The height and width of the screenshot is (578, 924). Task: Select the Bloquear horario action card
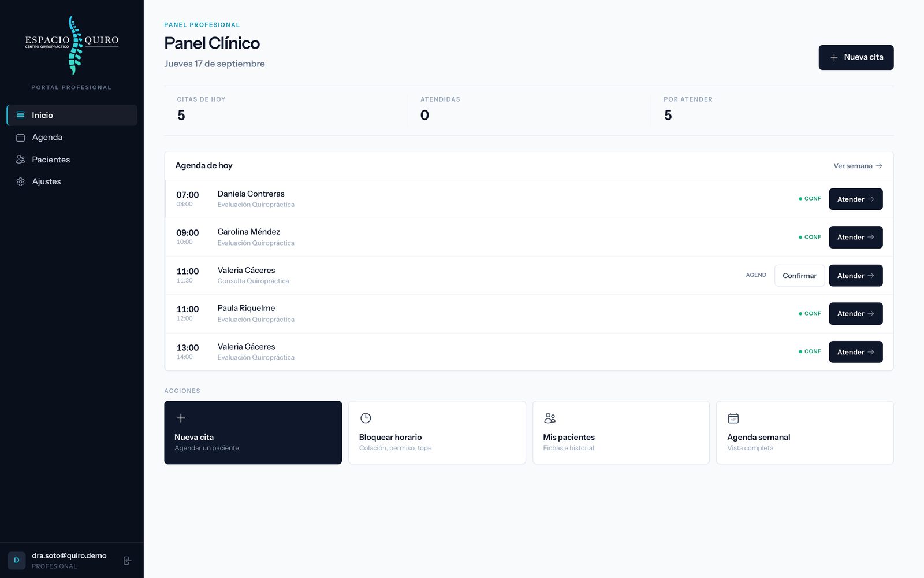(x=437, y=432)
